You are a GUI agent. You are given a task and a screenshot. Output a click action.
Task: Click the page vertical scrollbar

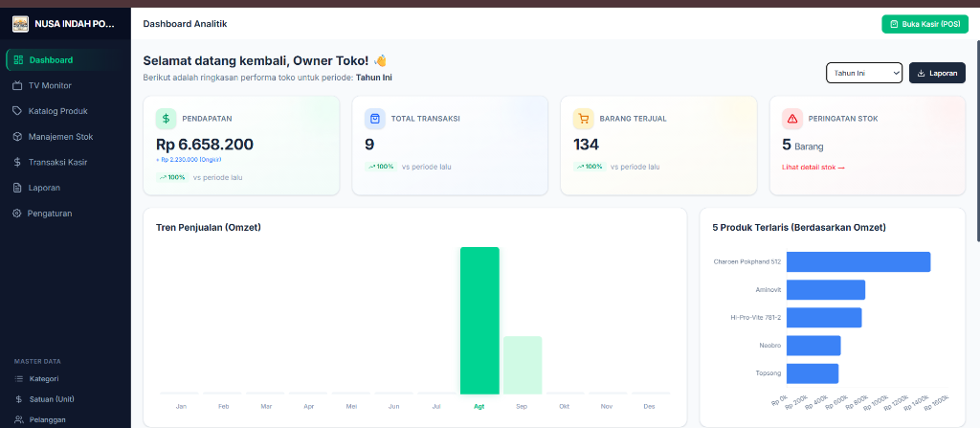(x=977, y=140)
